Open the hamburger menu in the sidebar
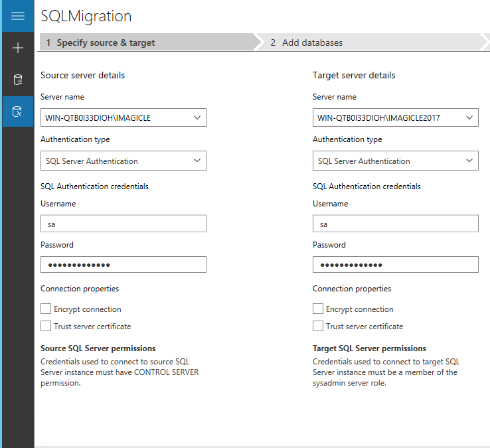The width and height of the screenshot is (490, 448). click(18, 16)
